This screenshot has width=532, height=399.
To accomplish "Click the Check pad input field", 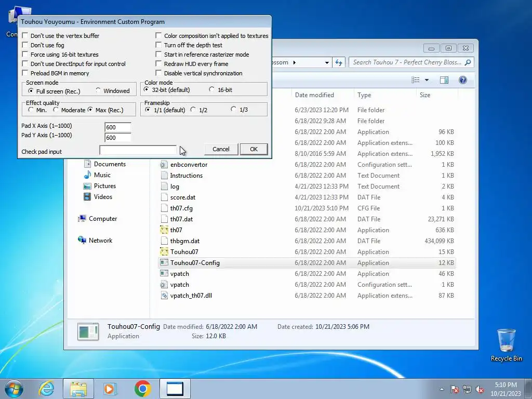I will click(138, 150).
